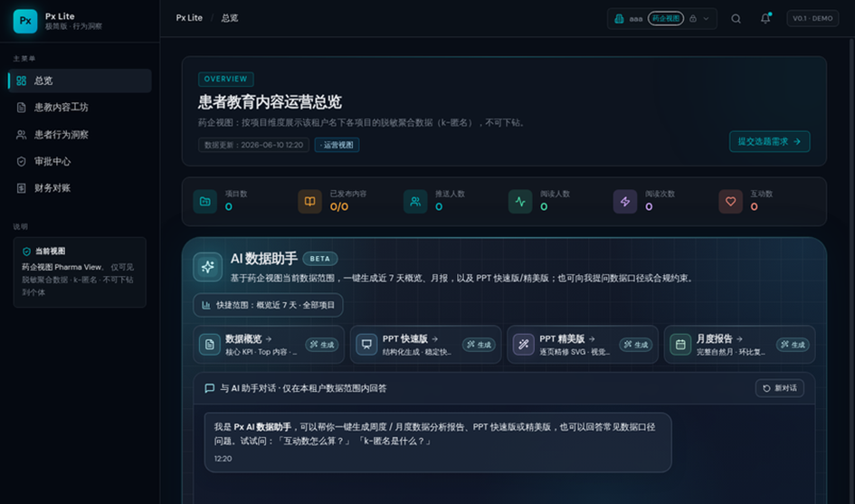Click the AI assistant welcome message bubble
855x504 pixels.
[438, 442]
